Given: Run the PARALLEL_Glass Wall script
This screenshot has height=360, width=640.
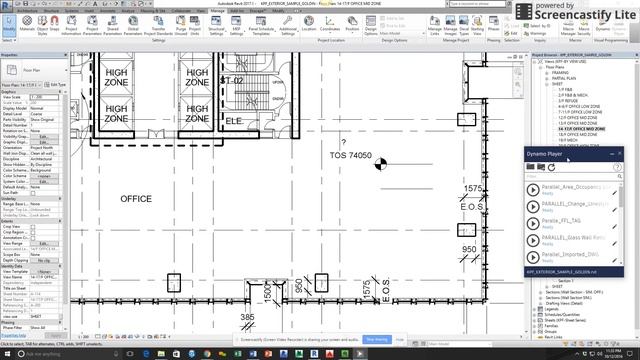Looking at the screenshot, I should click(x=533, y=240).
